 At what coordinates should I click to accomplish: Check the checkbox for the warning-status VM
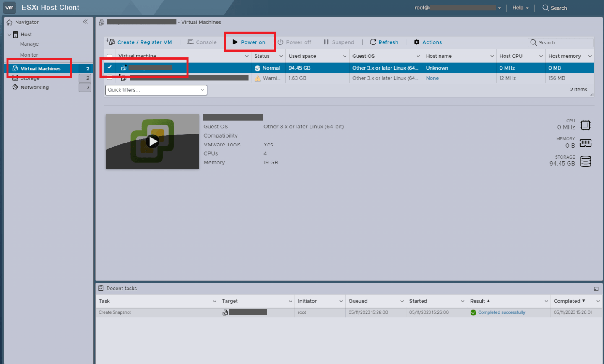109,78
